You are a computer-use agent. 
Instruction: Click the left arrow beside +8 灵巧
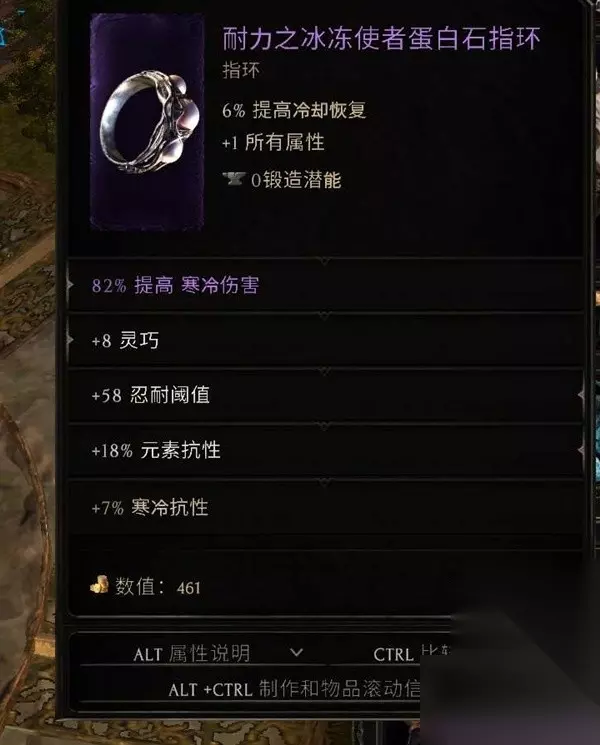tap(70, 340)
